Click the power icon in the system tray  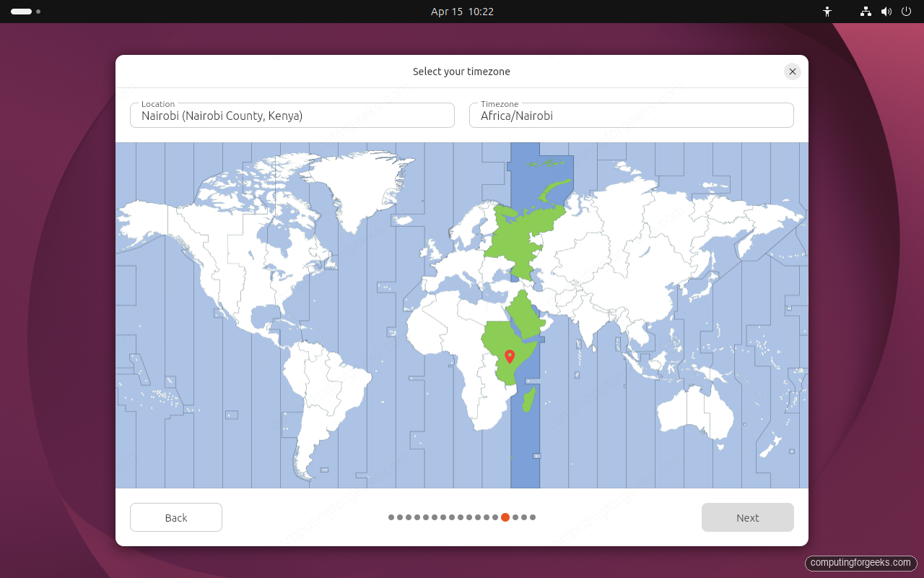point(907,12)
